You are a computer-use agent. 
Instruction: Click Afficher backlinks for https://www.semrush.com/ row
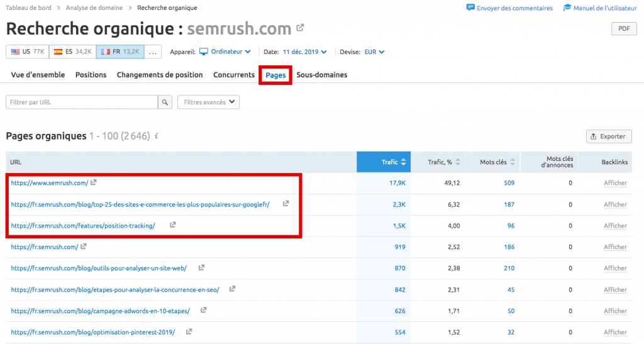click(x=615, y=182)
